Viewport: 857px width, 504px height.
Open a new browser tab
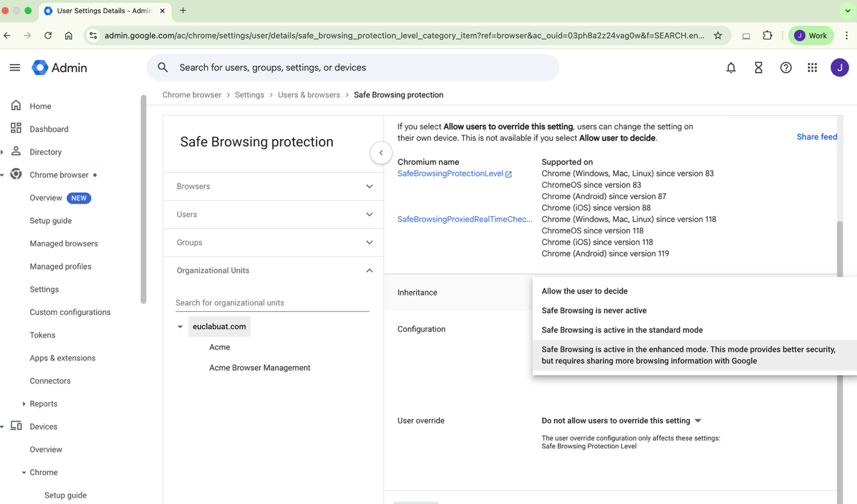(183, 10)
